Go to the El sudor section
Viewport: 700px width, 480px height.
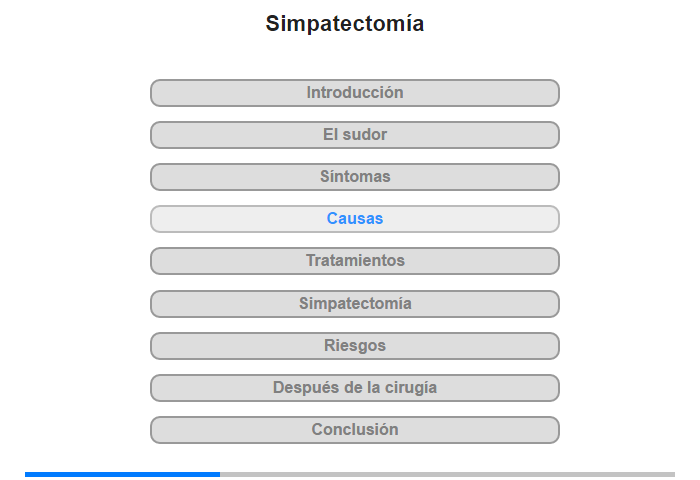pyautogui.click(x=355, y=135)
